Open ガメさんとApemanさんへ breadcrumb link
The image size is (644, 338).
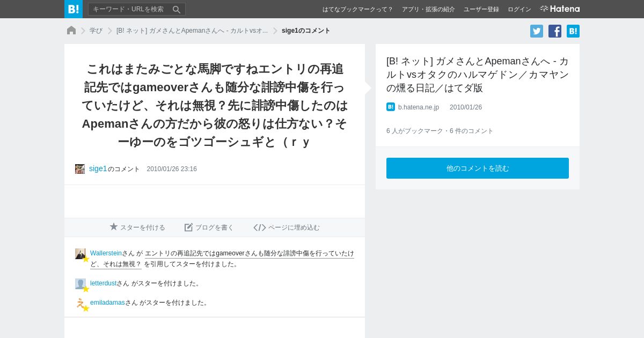pyautogui.click(x=192, y=31)
